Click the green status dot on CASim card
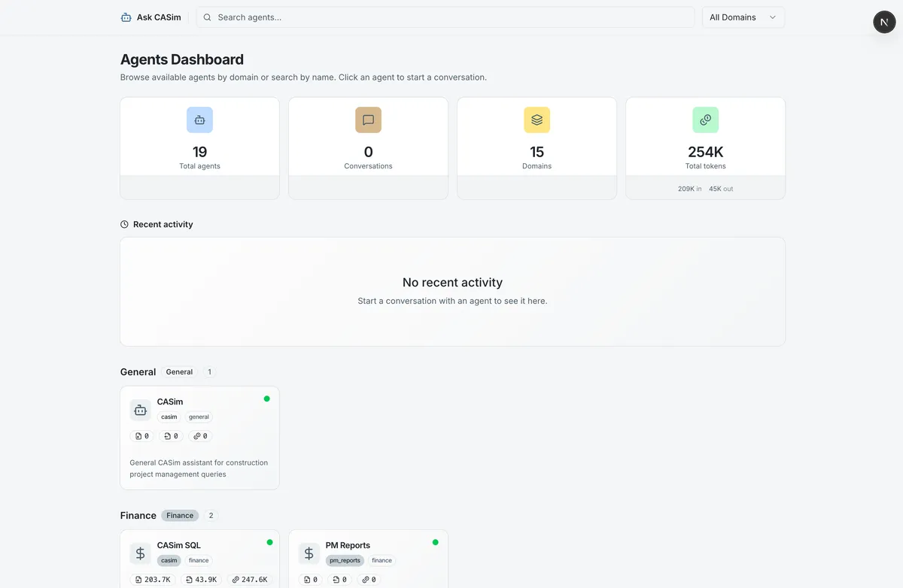 [266, 399]
